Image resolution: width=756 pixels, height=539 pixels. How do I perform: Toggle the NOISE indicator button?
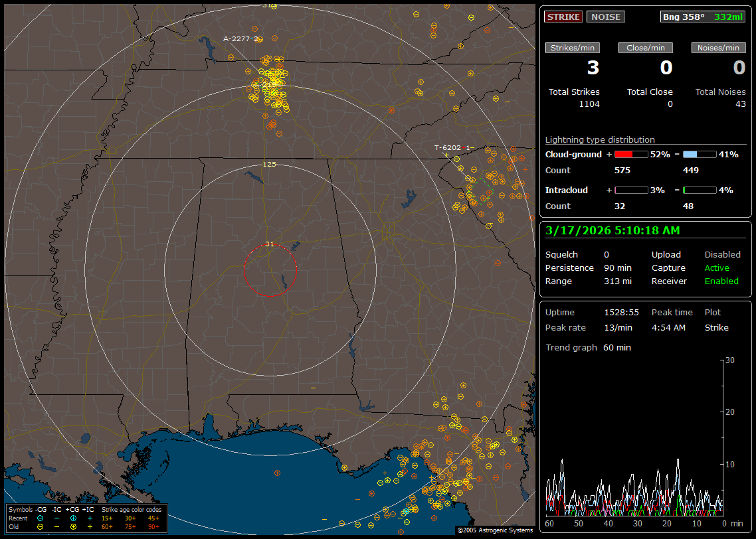tap(605, 17)
